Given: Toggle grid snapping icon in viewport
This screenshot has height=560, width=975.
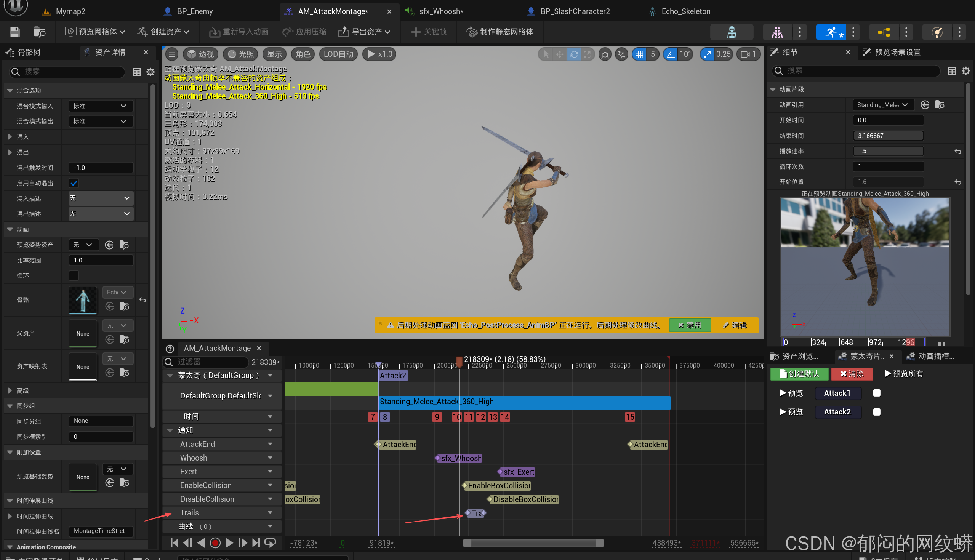Looking at the screenshot, I should click(x=639, y=54).
